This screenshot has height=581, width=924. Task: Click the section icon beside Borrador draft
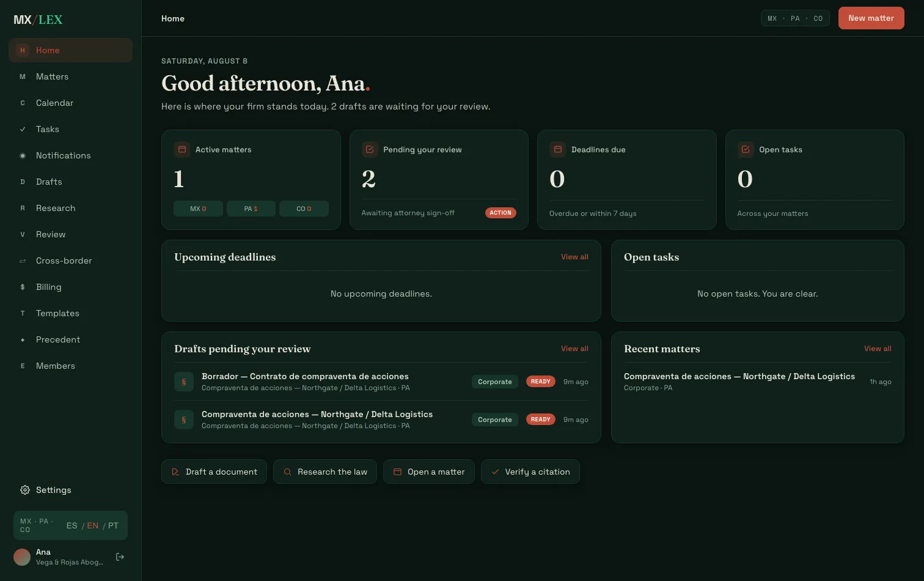(184, 382)
